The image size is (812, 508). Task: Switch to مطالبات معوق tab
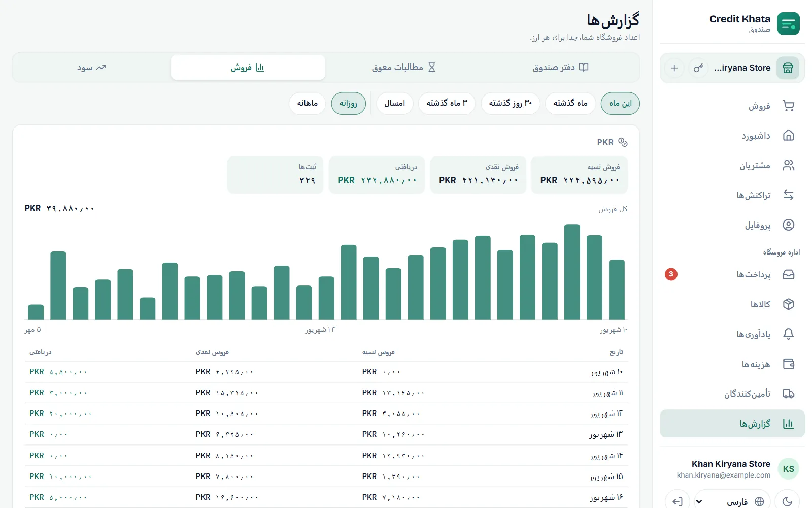403,68
